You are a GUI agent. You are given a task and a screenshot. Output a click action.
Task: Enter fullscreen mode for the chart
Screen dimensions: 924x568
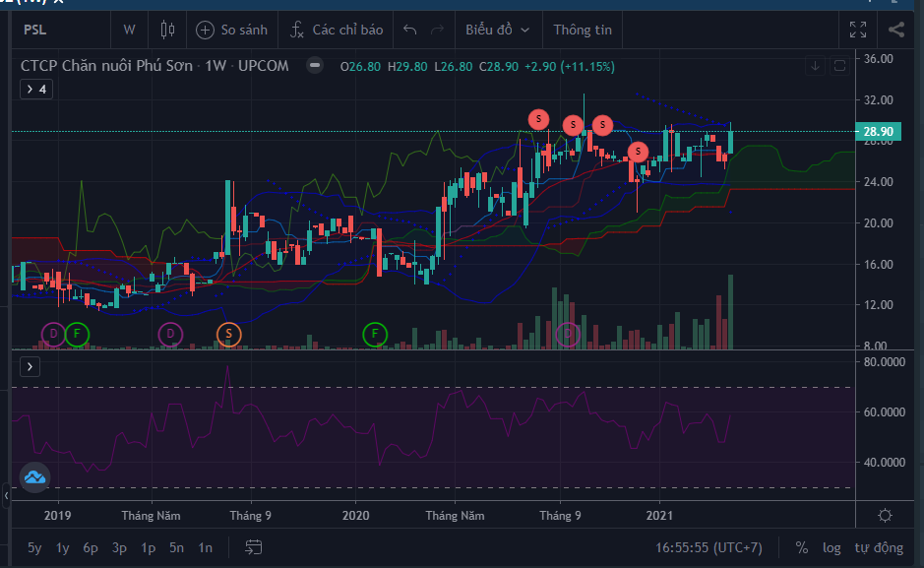(x=858, y=30)
